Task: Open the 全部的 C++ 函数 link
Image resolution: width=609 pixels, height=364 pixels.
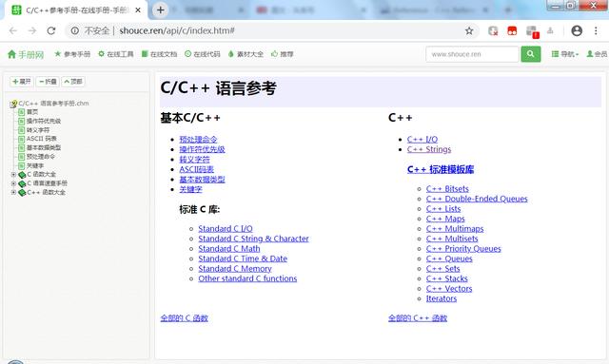Action: tap(418, 318)
